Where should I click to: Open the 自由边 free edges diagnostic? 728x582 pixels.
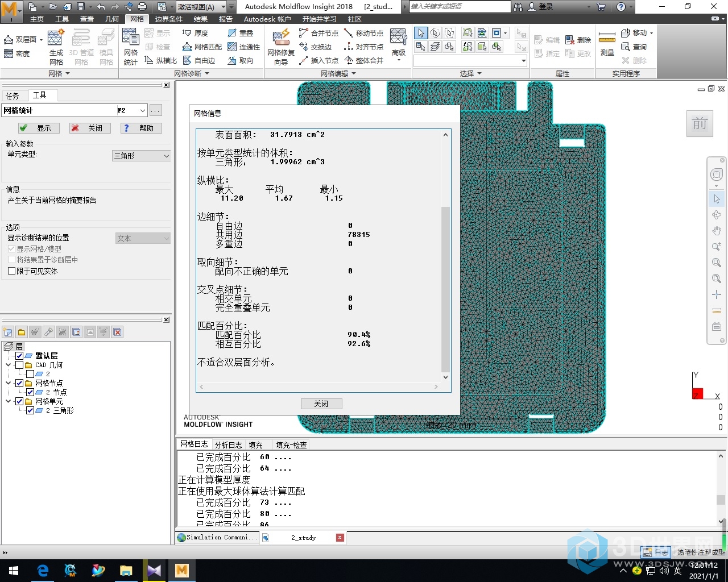[198, 60]
